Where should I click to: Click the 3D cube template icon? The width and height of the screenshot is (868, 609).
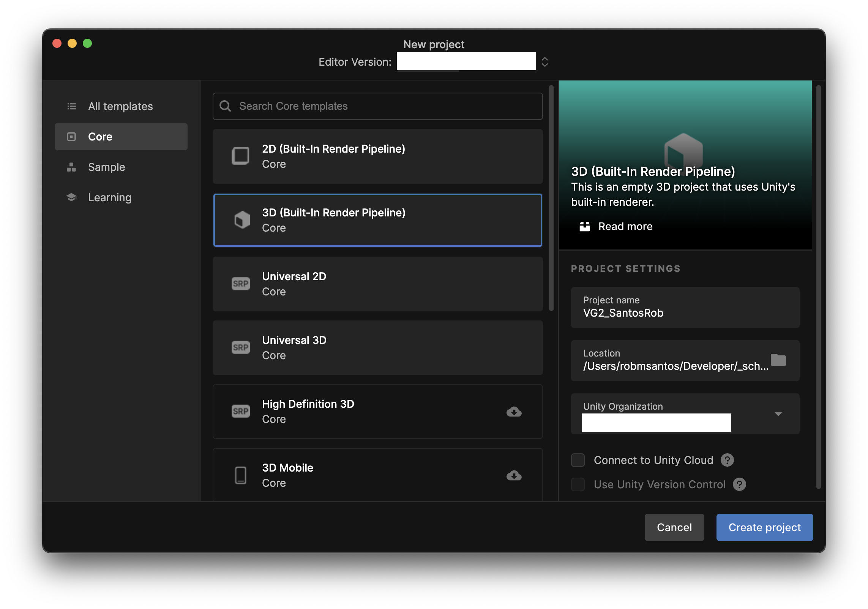coord(242,220)
